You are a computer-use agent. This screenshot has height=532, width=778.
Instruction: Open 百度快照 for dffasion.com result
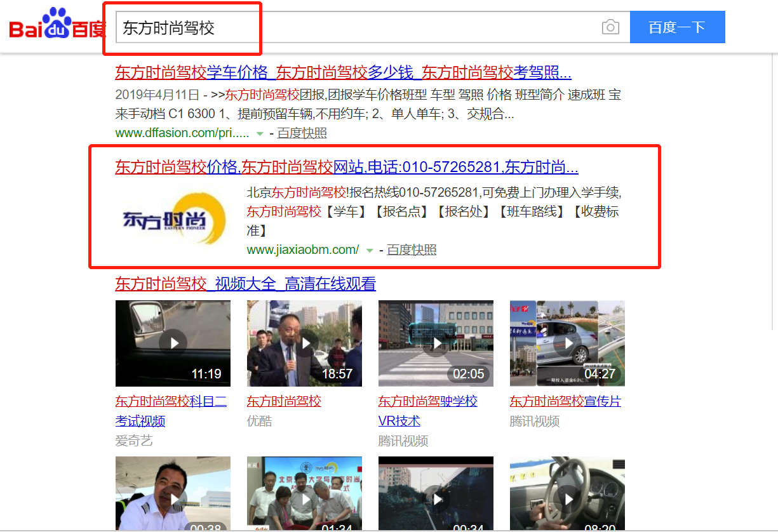pos(302,133)
